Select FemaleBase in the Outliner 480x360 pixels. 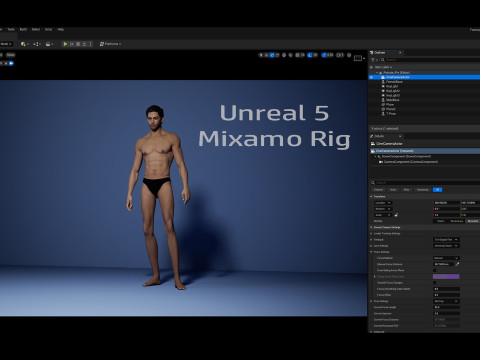(x=394, y=82)
